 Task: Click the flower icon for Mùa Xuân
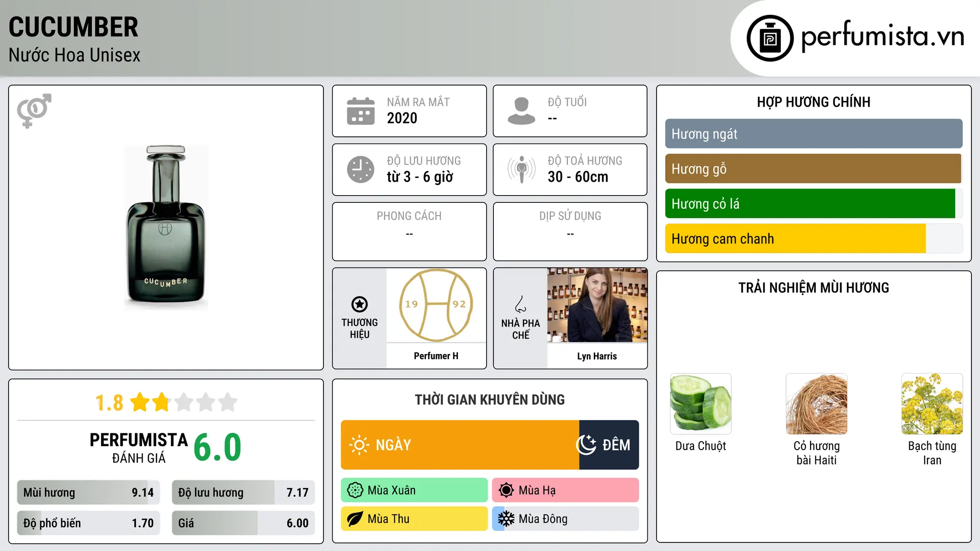[355, 490]
